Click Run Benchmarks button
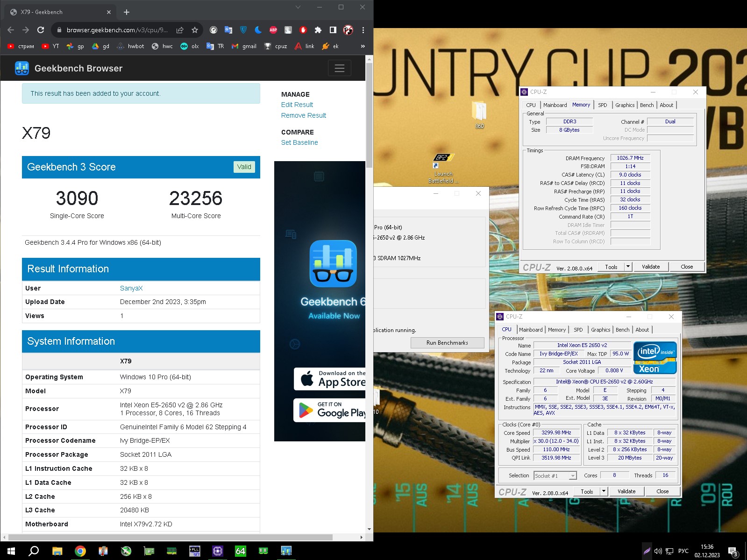747x560 pixels. click(x=447, y=343)
